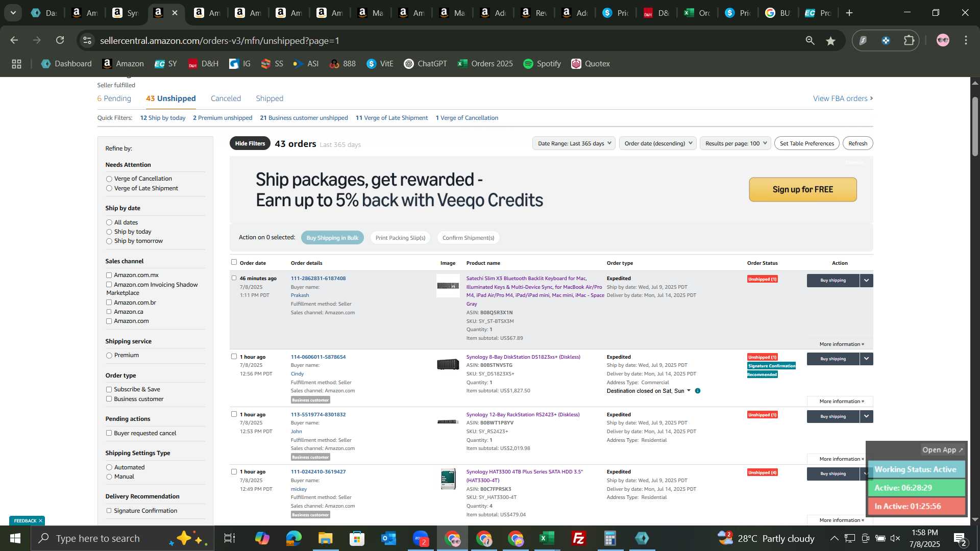
Task: Select the Ship by tomorrow radio option
Action: coord(109,241)
